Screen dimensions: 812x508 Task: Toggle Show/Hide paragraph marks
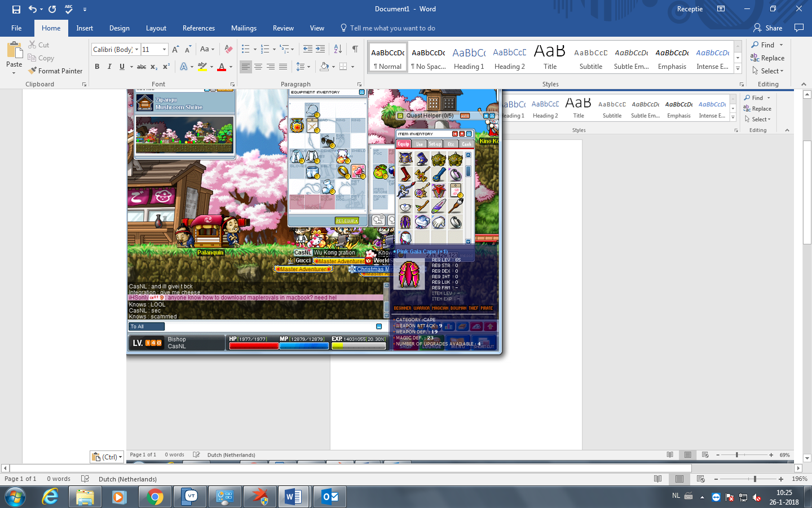(355, 49)
